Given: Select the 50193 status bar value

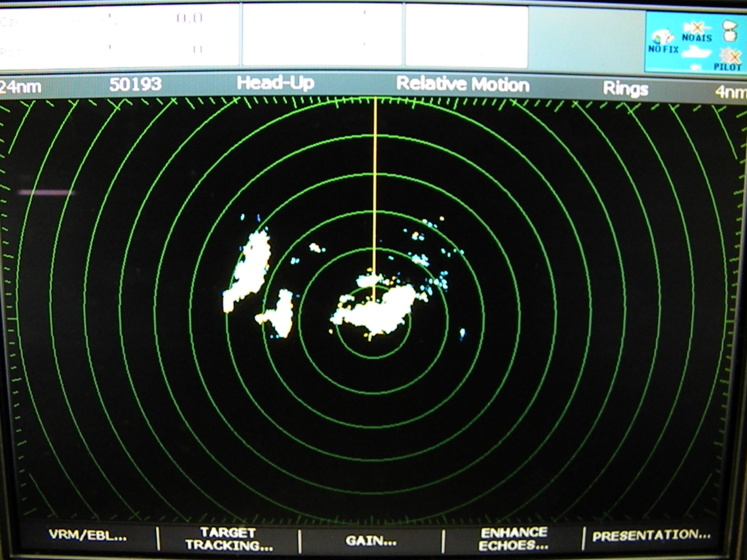Looking at the screenshot, I should coord(135,84).
